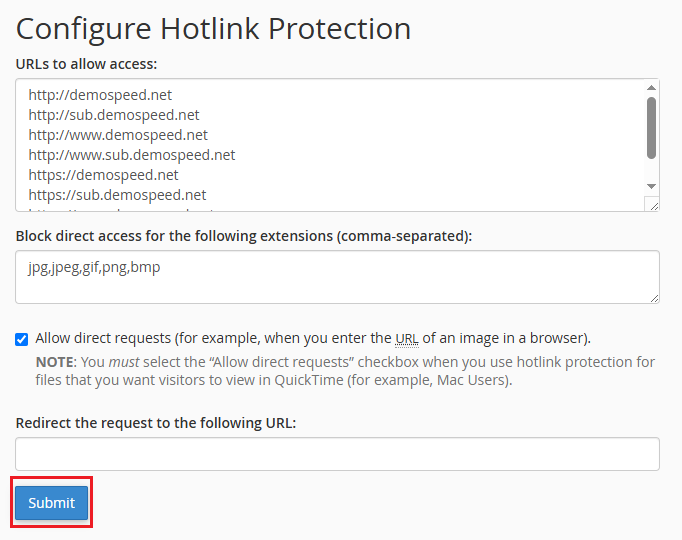Place cursor on the https://sub.demospeed.net line
Screen dimensions: 682x540
[117, 195]
